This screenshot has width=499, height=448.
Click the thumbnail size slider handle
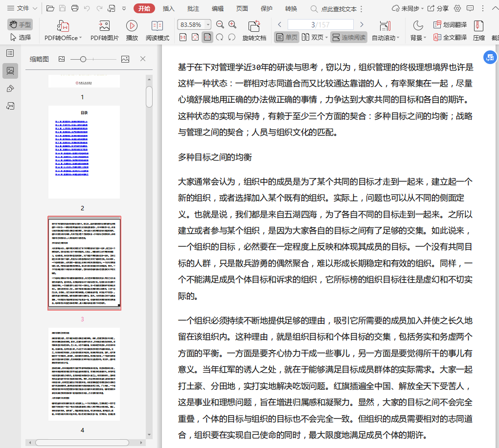(x=83, y=59)
